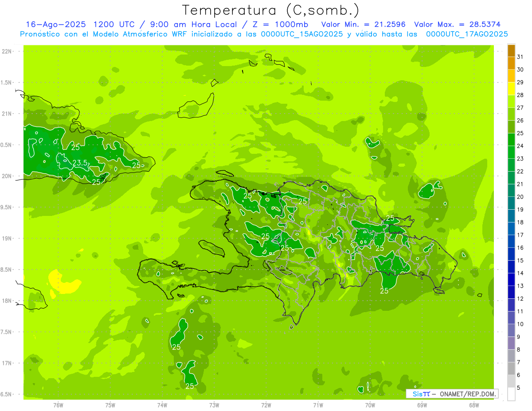Click the legend scale value '12'
Image resolution: width=532 pixels, height=411 pixels.
(520, 299)
